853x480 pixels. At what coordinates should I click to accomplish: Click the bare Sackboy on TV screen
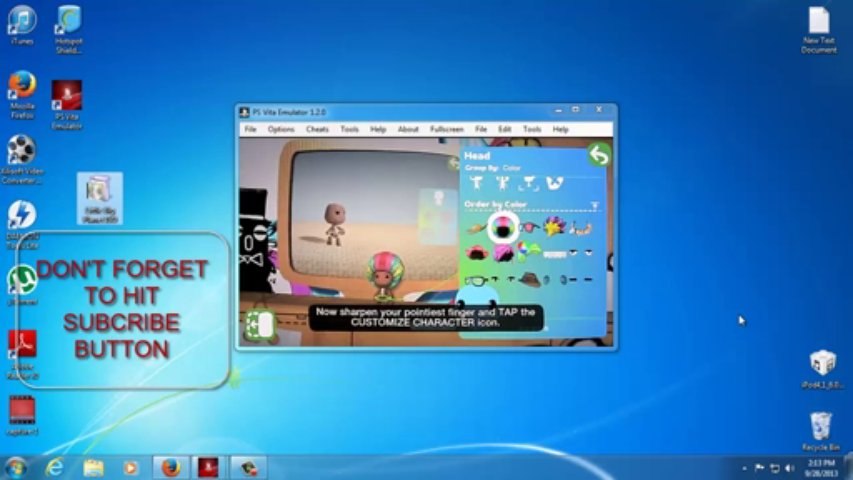pos(334,224)
